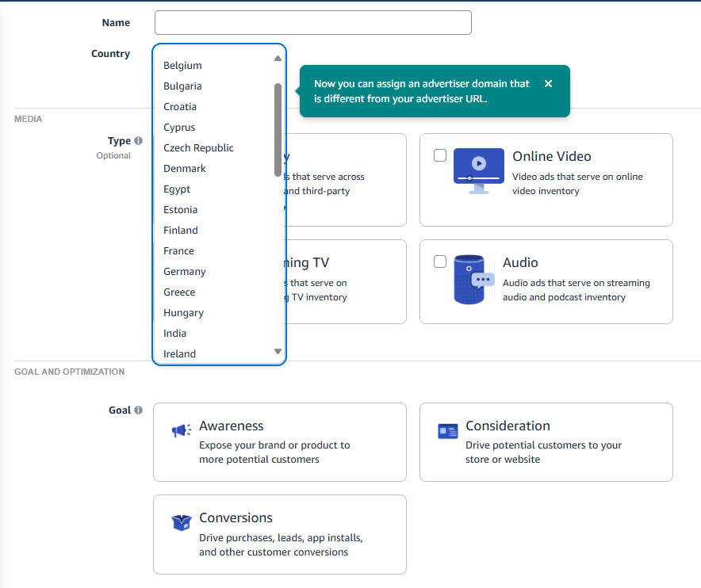
Task: Select the Awareness goal card
Action: (x=280, y=442)
